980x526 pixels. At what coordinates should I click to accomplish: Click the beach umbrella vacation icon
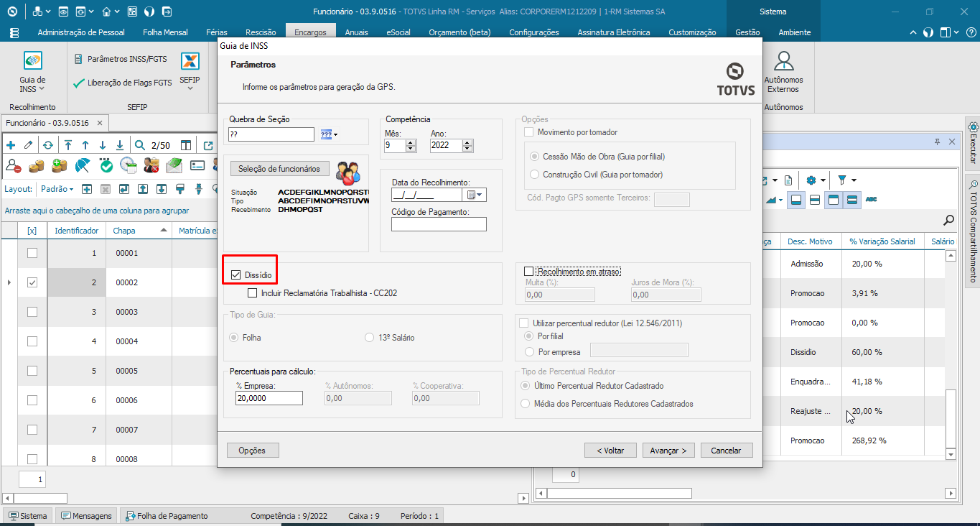[83, 166]
